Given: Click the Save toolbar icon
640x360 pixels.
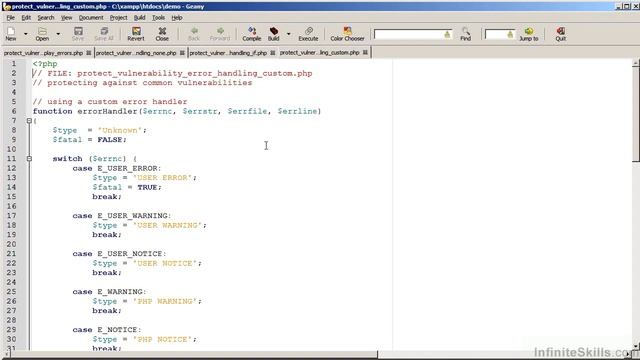Looking at the screenshot, I should tap(78, 33).
